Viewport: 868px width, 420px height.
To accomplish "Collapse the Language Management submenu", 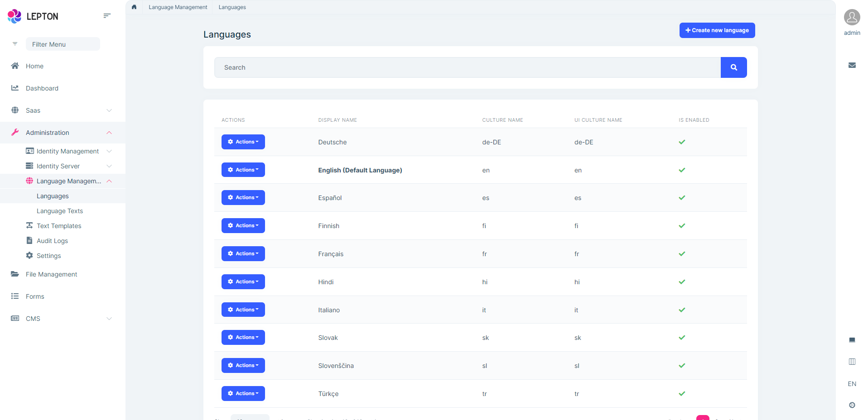I will 109,181.
